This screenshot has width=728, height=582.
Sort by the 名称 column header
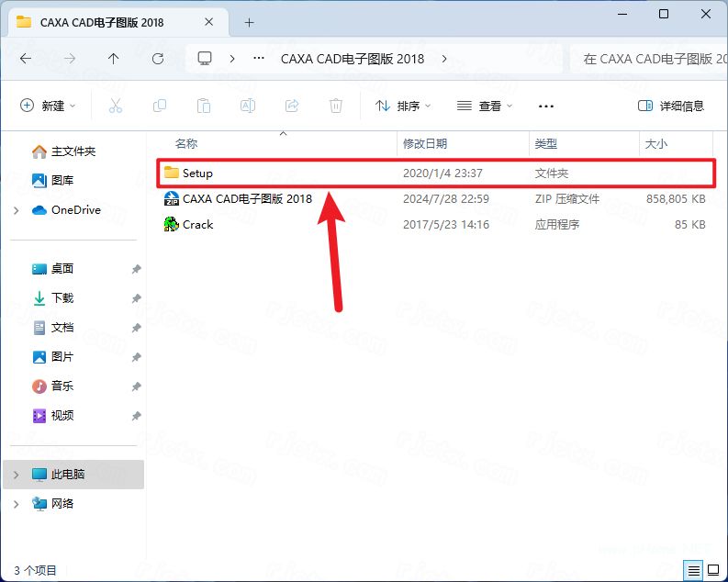(x=185, y=143)
